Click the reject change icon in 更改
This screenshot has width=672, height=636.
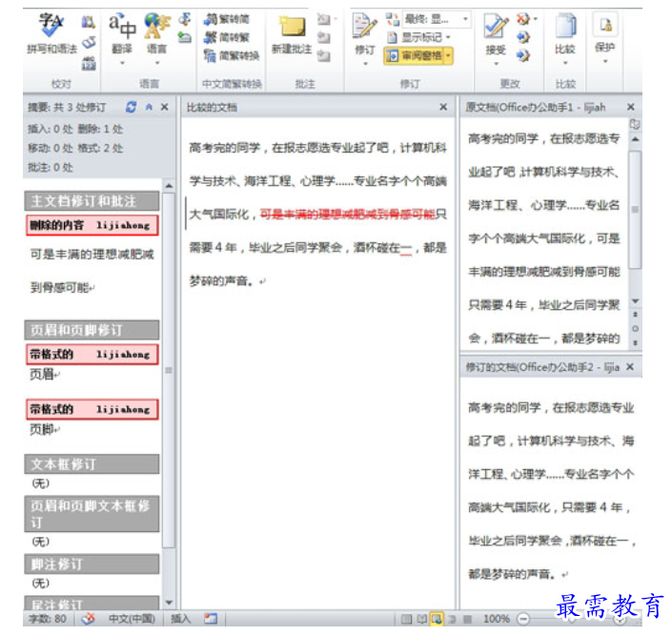[x=522, y=19]
